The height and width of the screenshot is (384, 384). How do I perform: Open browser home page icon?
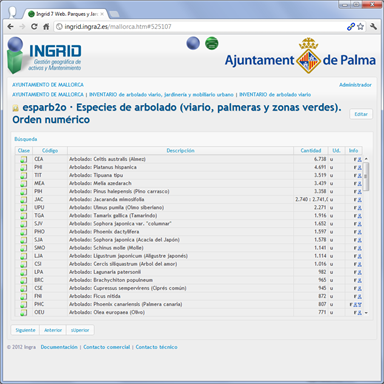pos(46,27)
